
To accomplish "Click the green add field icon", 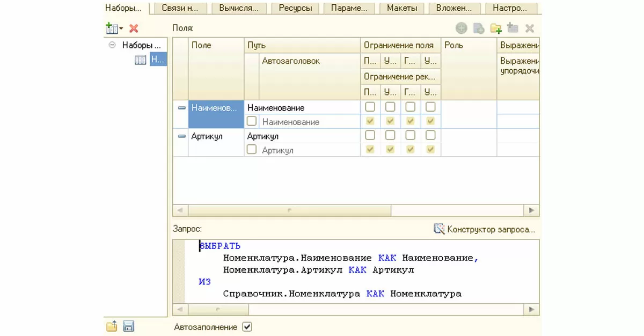I will (461, 28).
